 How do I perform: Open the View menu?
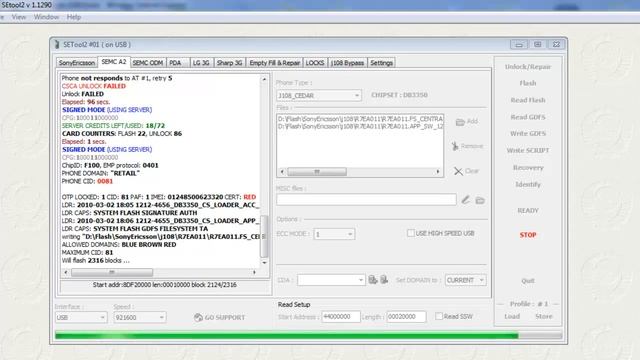(x=19, y=17)
